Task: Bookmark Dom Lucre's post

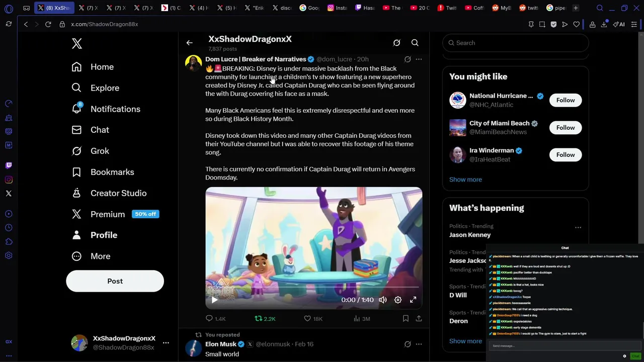Action: click(406, 319)
